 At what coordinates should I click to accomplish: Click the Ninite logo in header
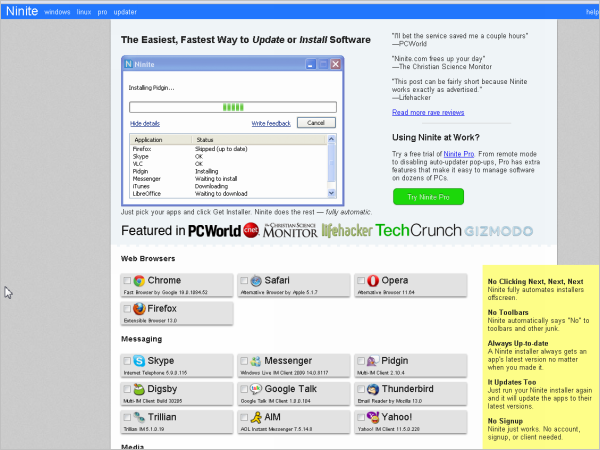click(22, 11)
